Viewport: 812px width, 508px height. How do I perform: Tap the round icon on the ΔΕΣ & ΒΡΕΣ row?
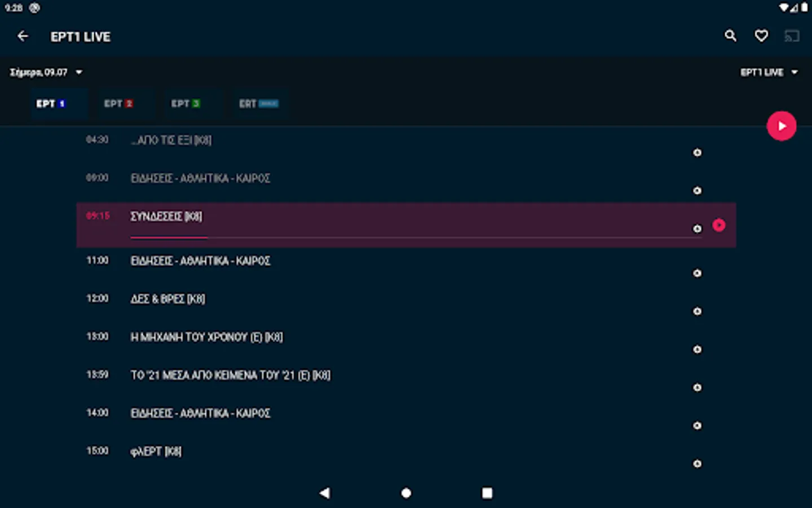click(698, 311)
